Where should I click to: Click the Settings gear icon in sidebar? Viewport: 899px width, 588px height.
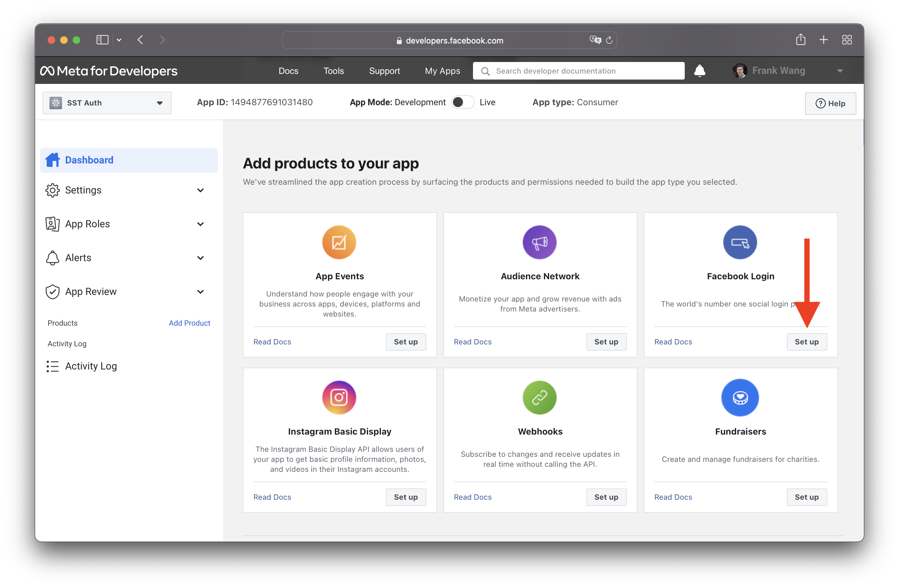click(x=53, y=190)
